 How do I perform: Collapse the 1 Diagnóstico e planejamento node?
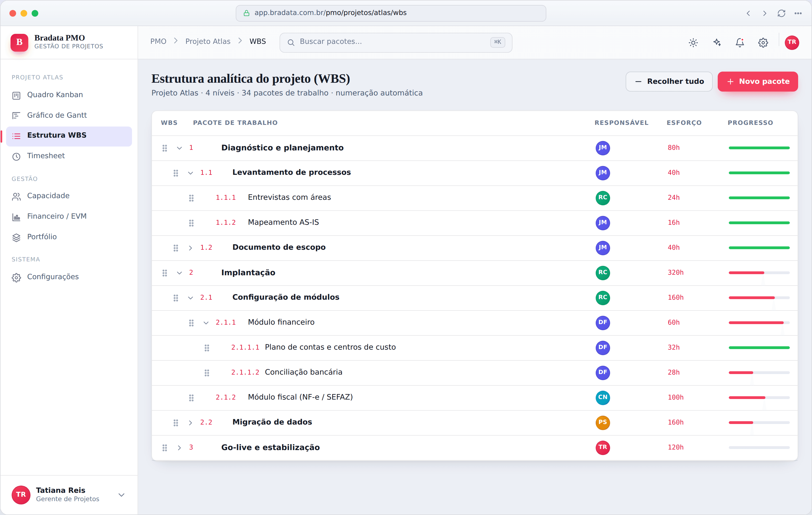click(179, 148)
